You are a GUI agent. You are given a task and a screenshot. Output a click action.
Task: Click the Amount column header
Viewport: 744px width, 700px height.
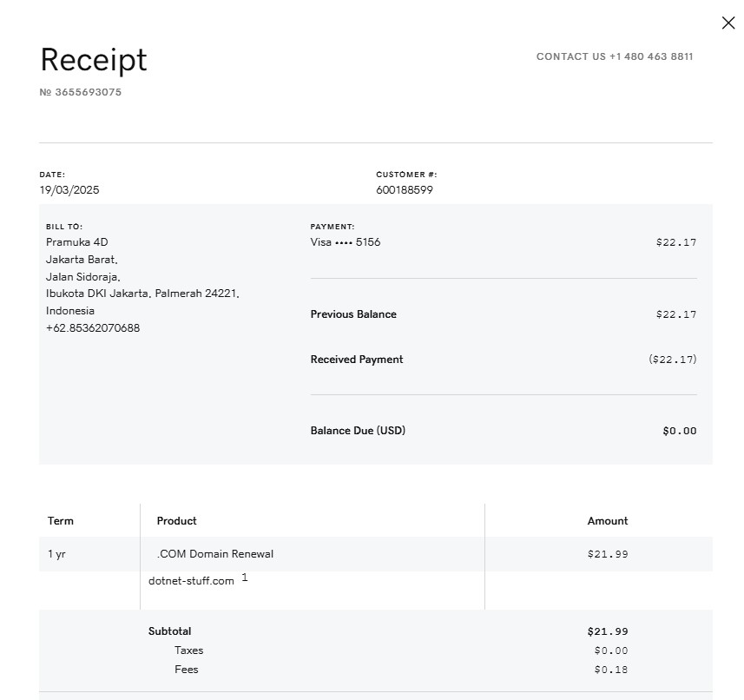(x=608, y=521)
